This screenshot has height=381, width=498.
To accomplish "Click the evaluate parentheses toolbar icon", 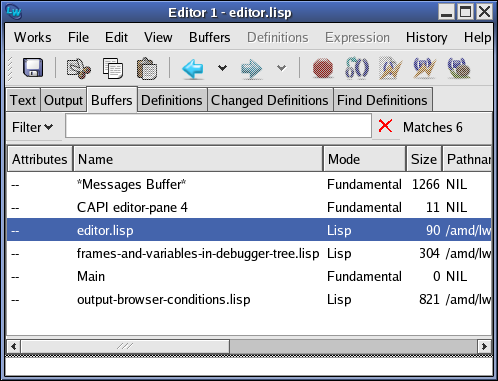I will pos(357,68).
